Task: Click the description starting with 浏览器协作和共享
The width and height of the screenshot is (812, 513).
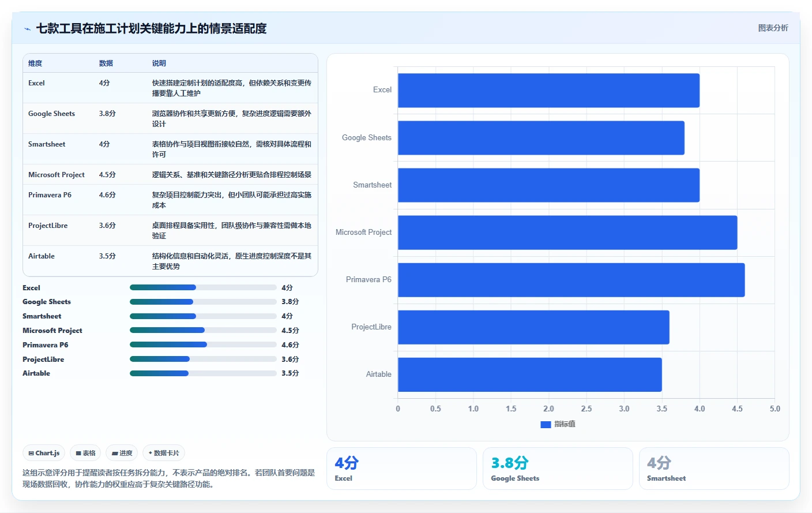Action: 232,119
